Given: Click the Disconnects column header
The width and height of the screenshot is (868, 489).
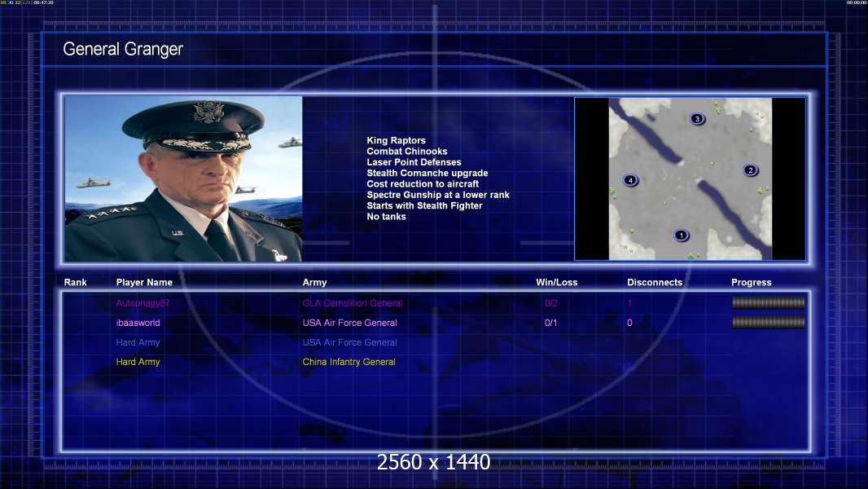Looking at the screenshot, I should [655, 283].
